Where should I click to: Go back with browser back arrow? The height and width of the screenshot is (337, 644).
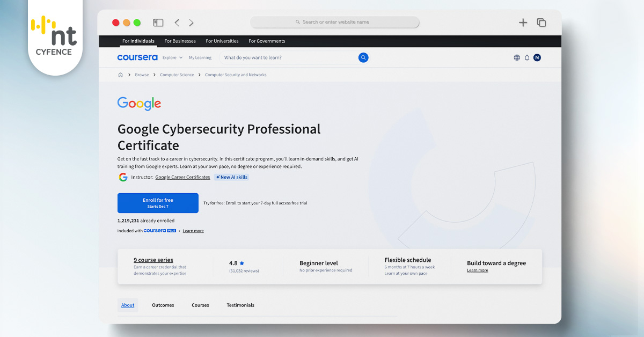point(177,23)
